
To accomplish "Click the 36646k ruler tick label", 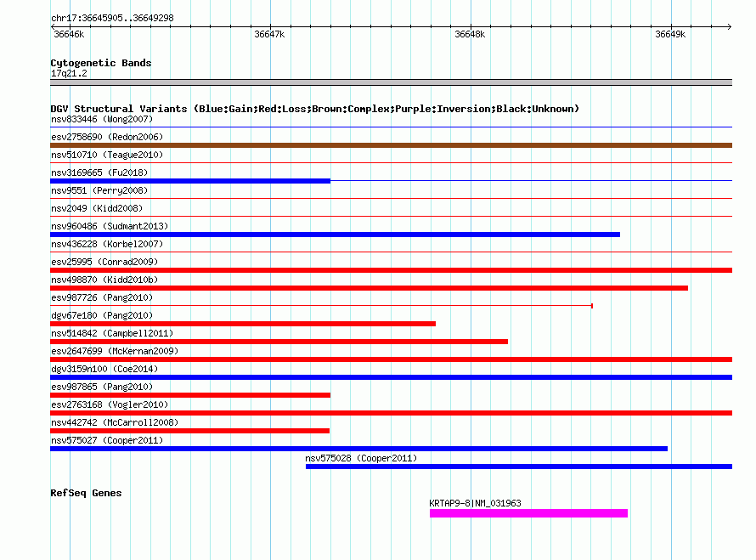I will (x=69, y=34).
